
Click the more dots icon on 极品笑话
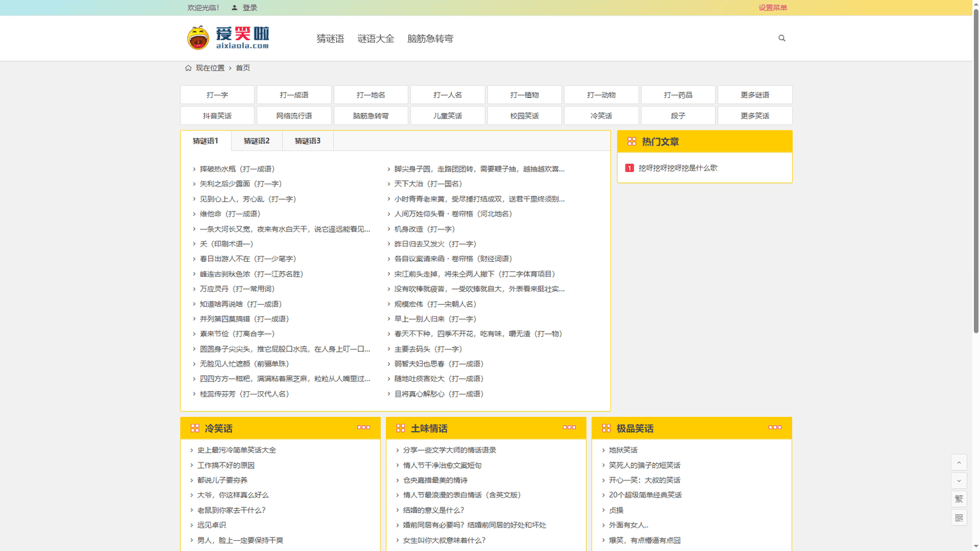tap(774, 427)
